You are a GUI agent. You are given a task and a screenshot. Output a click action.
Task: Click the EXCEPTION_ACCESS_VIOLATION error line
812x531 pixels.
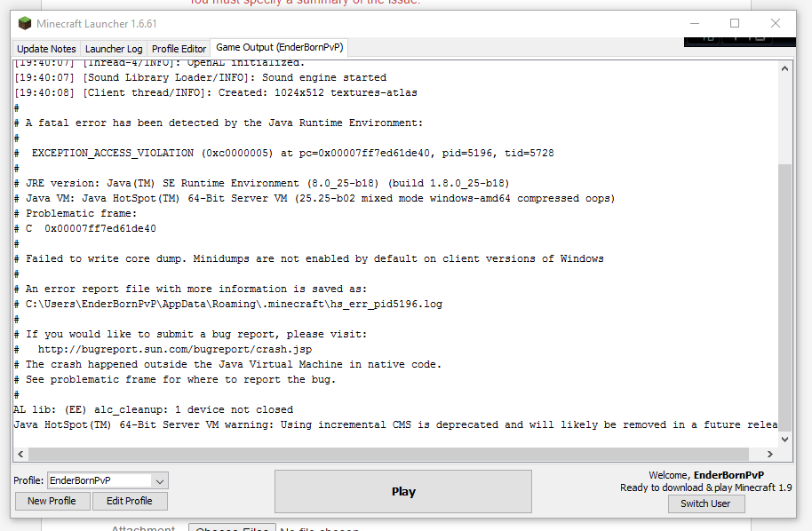coord(283,154)
